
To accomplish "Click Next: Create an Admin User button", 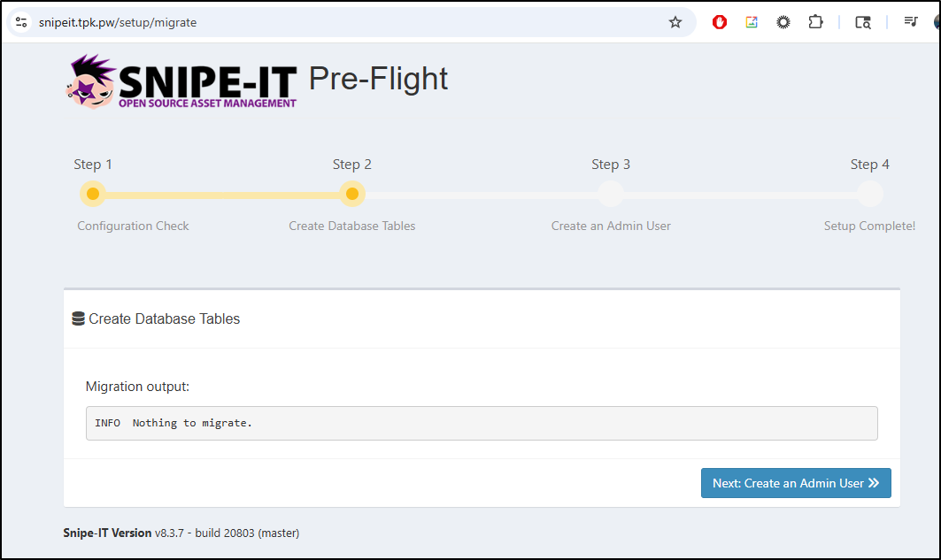I will pos(796,483).
